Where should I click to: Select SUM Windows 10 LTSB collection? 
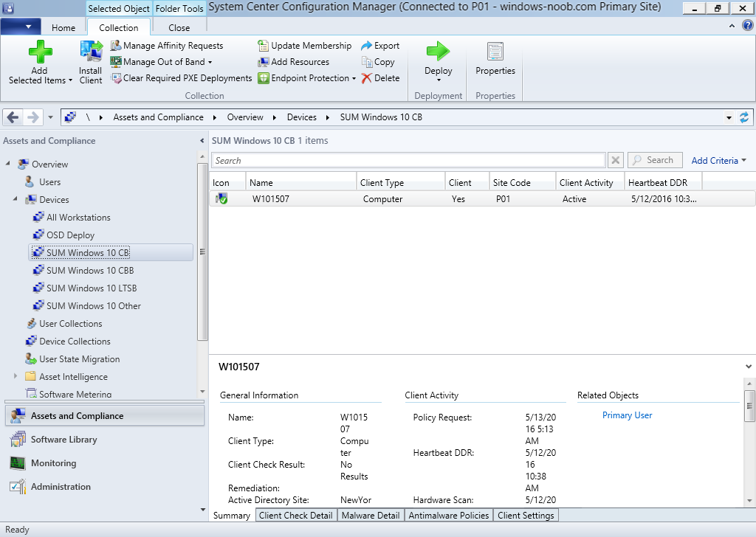(x=92, y=288)
